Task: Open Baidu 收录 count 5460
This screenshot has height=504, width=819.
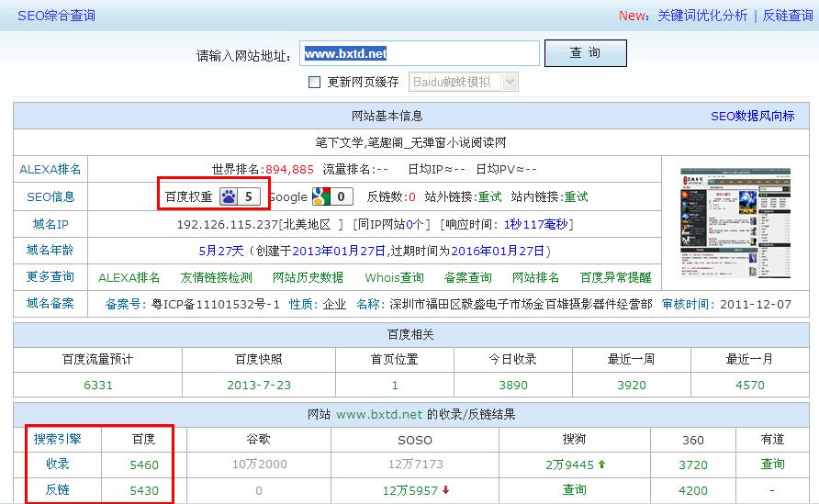Action: (144, 465)
